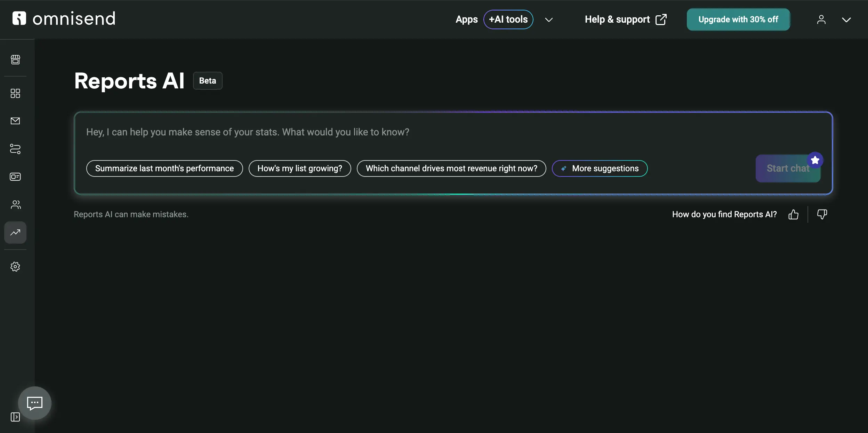This screenshot has height=433, width=868.
Task: Open the user account profile icon
Action: [821, 19]
